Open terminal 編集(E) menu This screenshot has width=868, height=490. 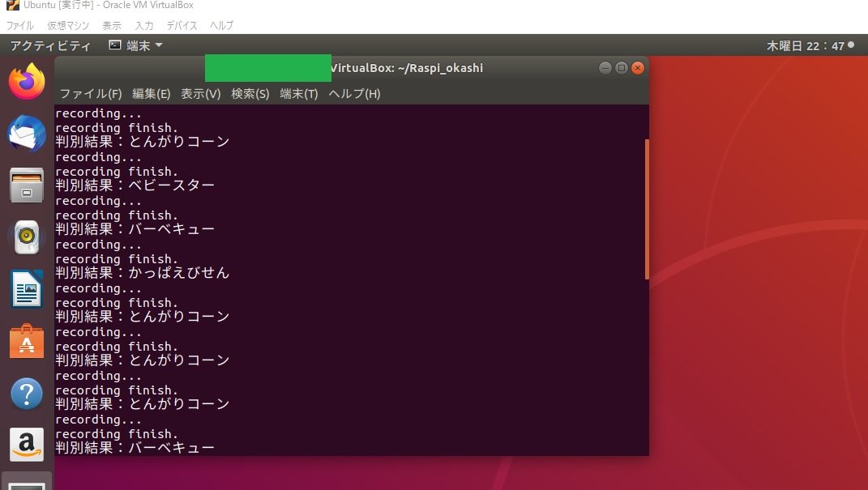coord(151,93)
